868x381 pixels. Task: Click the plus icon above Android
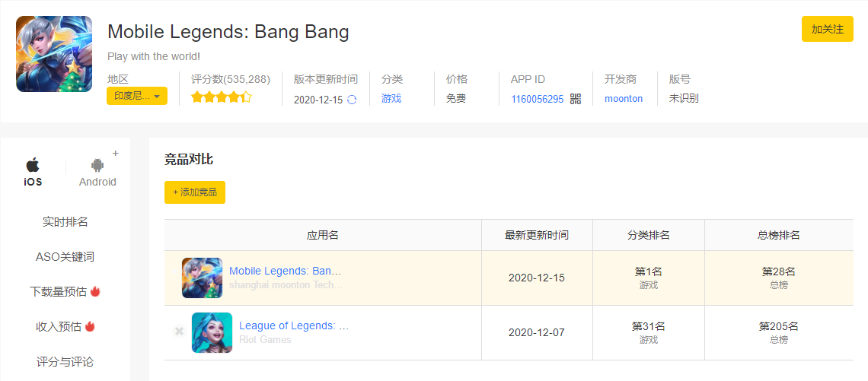115,153
